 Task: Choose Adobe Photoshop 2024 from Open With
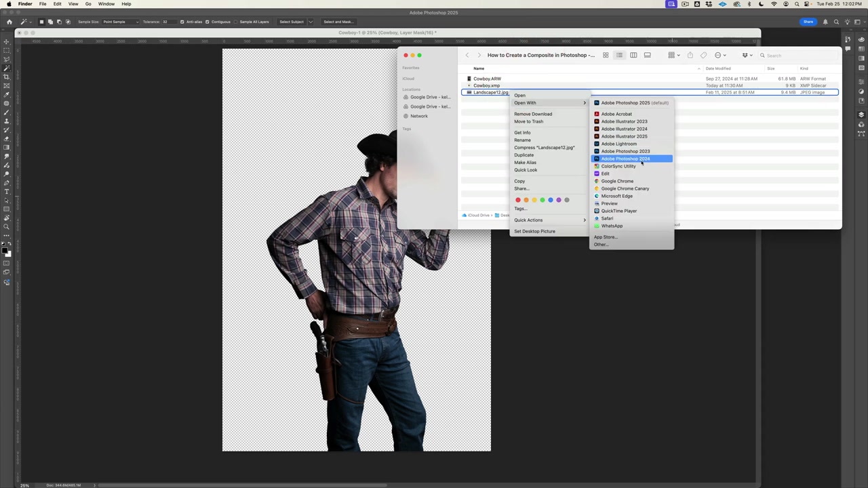tap(625, 159)
